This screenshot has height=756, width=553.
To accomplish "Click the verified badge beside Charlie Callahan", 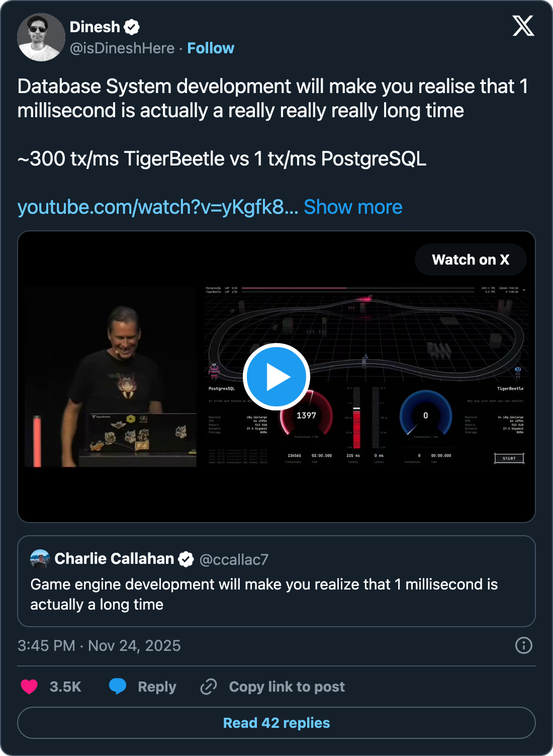I will [x=186, y=559].
